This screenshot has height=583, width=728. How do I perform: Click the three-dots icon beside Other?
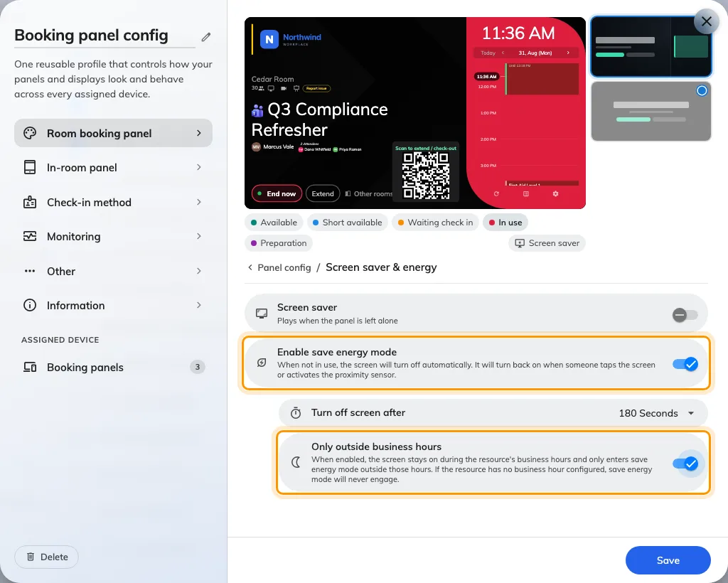click(30, 271)
